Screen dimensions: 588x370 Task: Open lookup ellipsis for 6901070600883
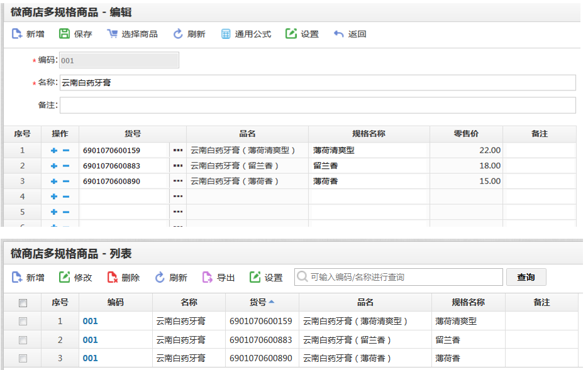tap(178, 166)
